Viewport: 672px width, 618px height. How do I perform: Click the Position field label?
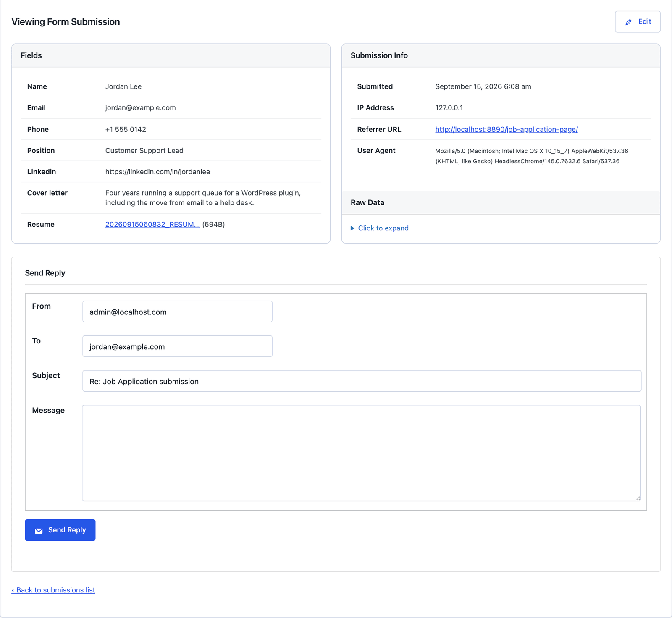coord(41,151)
